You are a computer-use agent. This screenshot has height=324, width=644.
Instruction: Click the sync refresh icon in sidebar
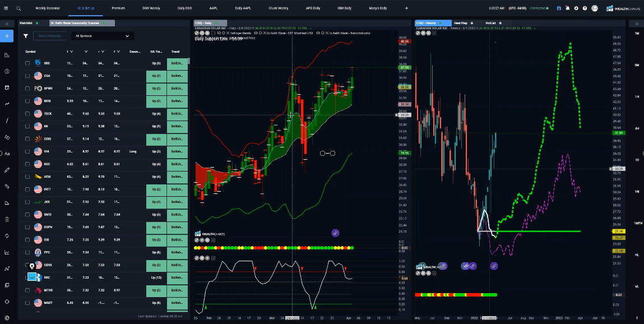[7, 235]
